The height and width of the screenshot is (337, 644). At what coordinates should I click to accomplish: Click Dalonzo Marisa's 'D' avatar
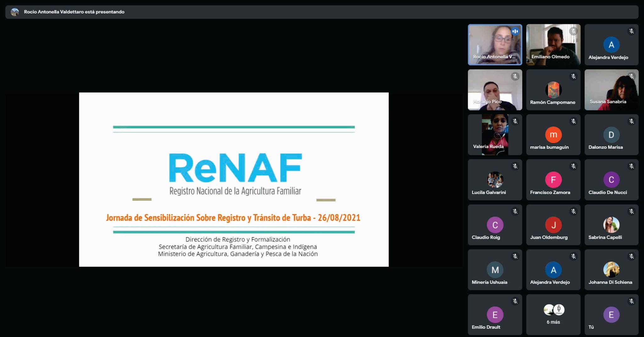click(611, 135)
